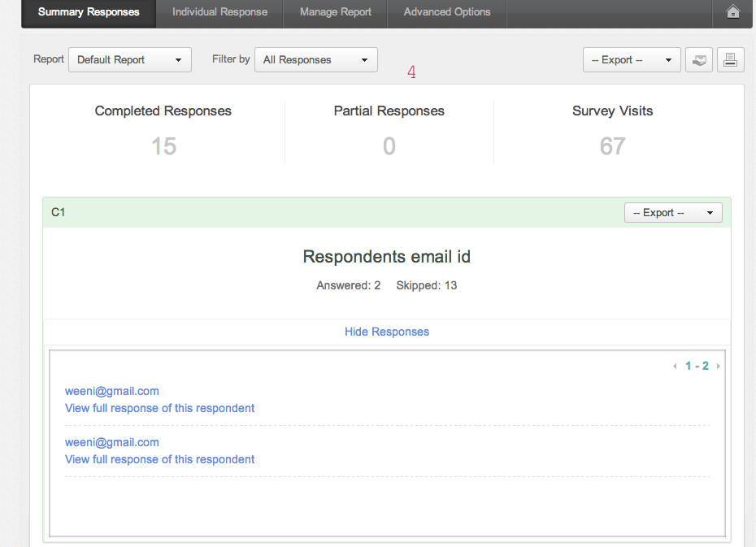756x547 pixels.
Task: Go to previous page of responses
Action: tap(675, 367)
